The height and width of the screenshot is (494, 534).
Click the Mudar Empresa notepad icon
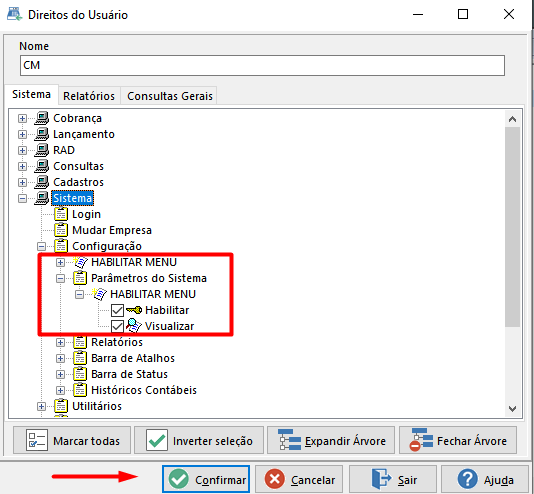point(61,230)
